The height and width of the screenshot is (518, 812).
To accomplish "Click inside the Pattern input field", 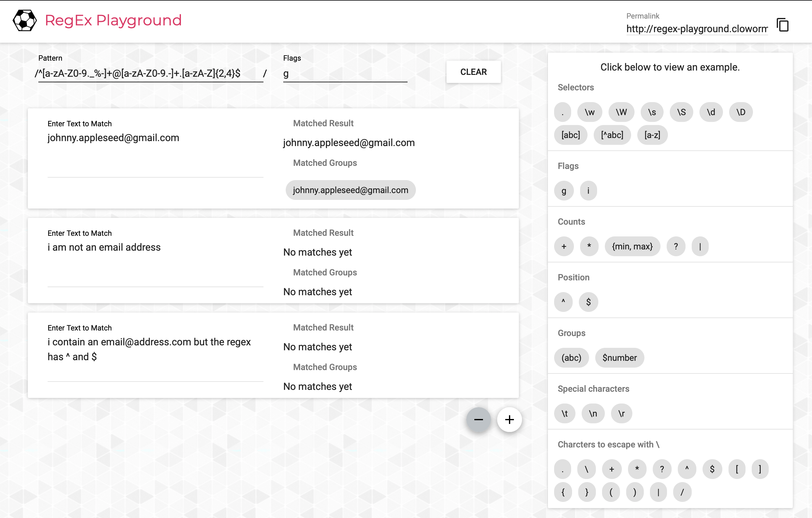I will coord(148,74).
